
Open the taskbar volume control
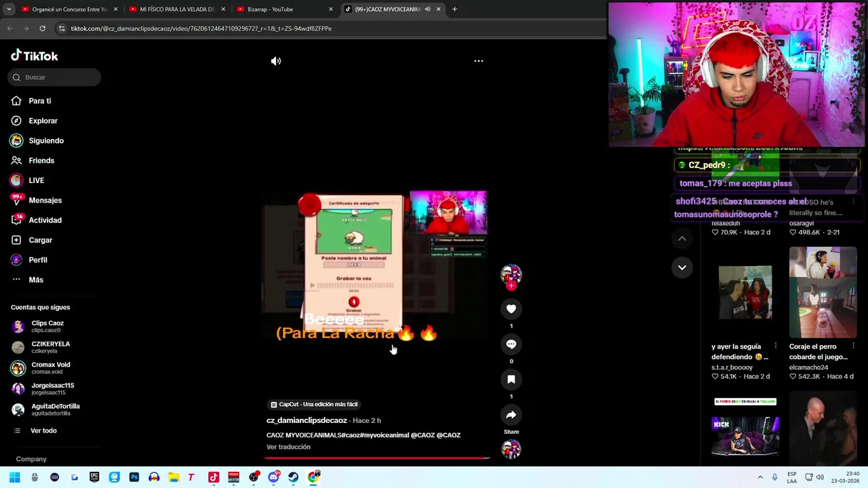pos(820,477)
